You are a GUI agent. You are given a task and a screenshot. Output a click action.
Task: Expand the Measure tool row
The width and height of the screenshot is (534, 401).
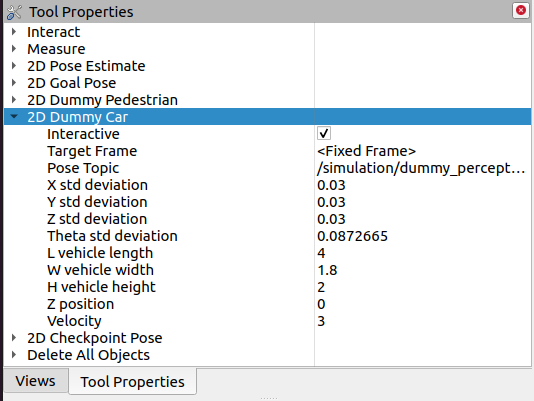14,49
